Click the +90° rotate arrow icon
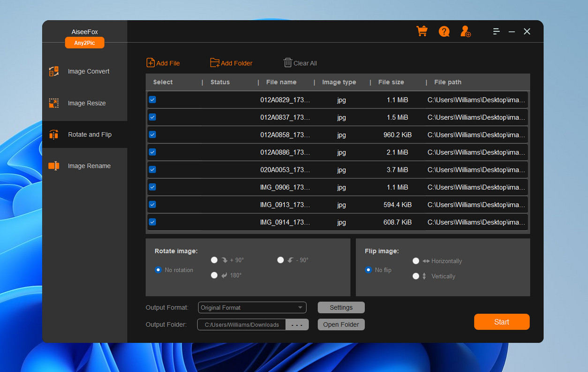The height and width of the screenshot is (372, 588). (225, 260)
